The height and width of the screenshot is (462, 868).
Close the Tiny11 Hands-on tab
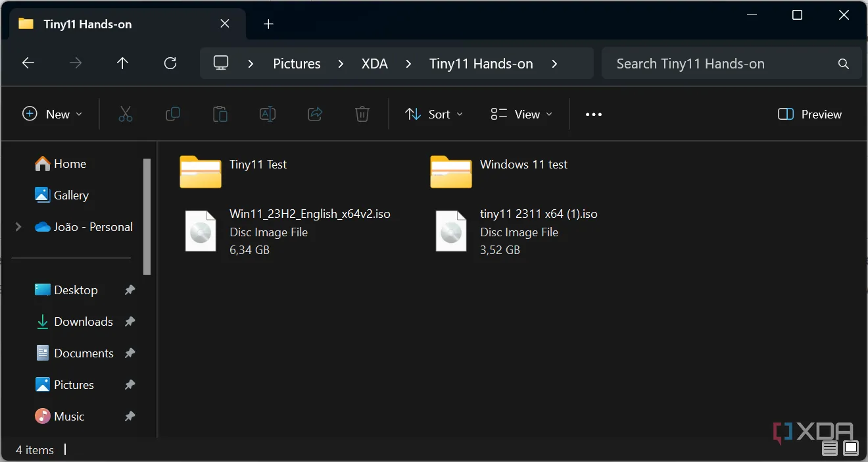(225, 24)
